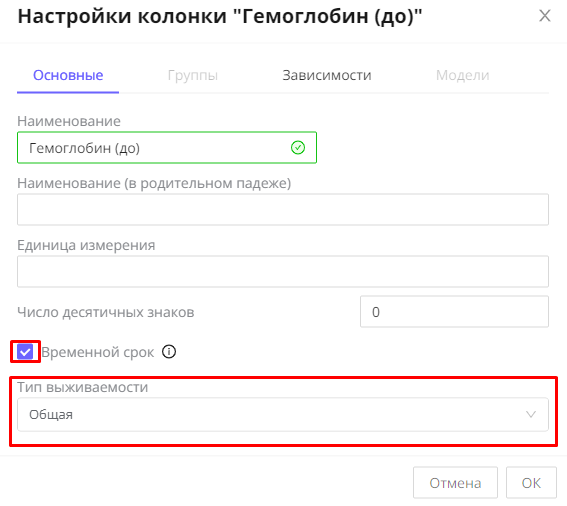Confirm with the OK button
The height and width of the screenshot is (506, 567).
(531, 483)
